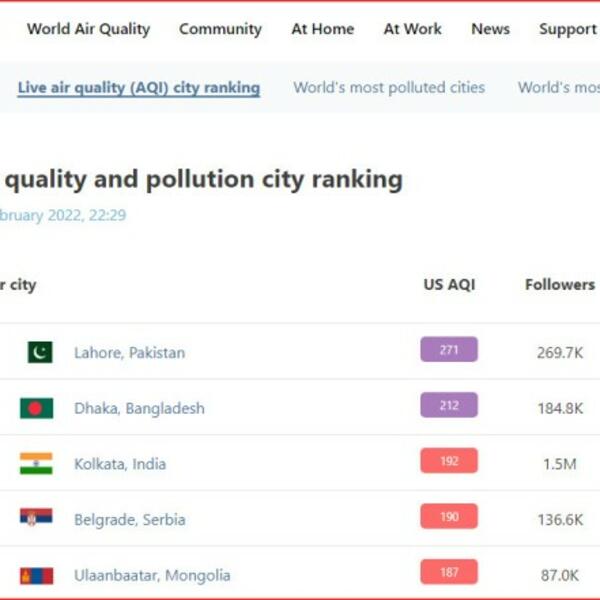Switch to Live air quality city ranking tab

coord(139,87)
